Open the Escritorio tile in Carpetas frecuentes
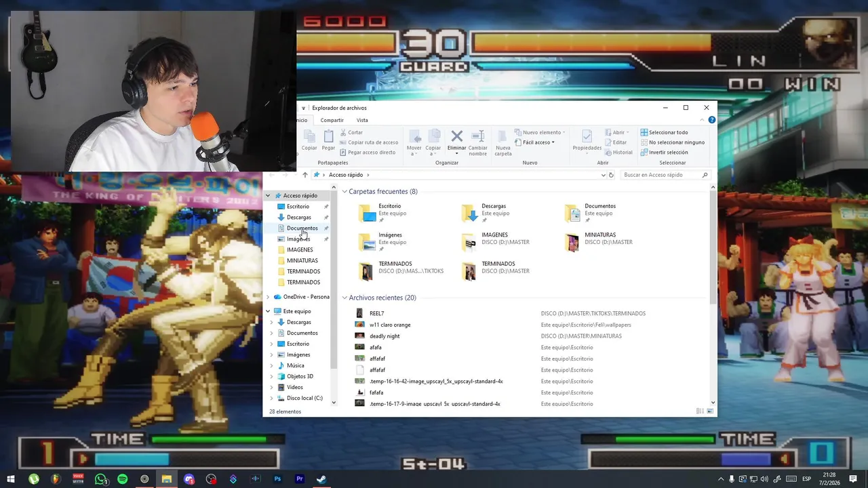Viewport: 868px width, 488px height. pyautogui.click(x=383, y=213)
